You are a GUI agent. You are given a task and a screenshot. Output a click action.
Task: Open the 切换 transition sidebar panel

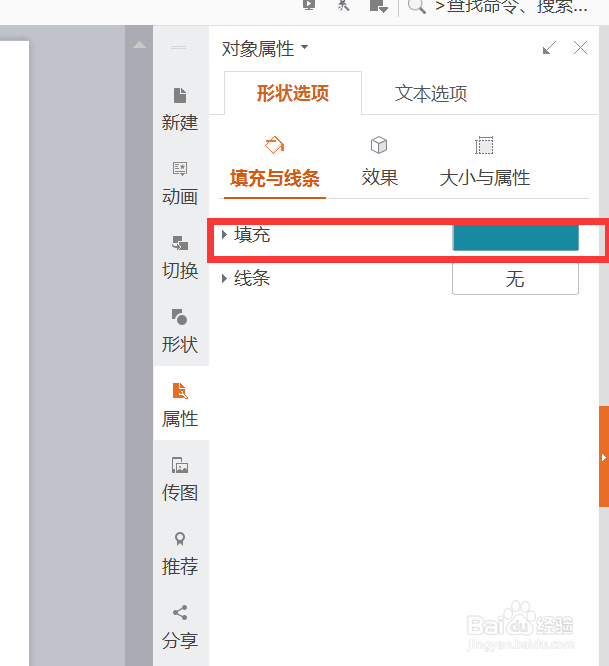coord(180,257)
